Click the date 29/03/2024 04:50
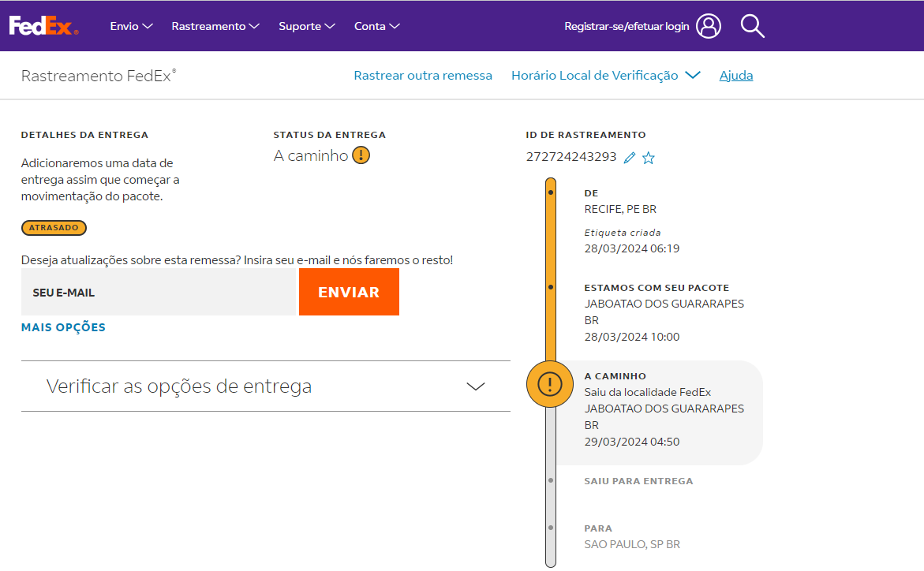Screen dimensions: 924x571 coord(632,442)
